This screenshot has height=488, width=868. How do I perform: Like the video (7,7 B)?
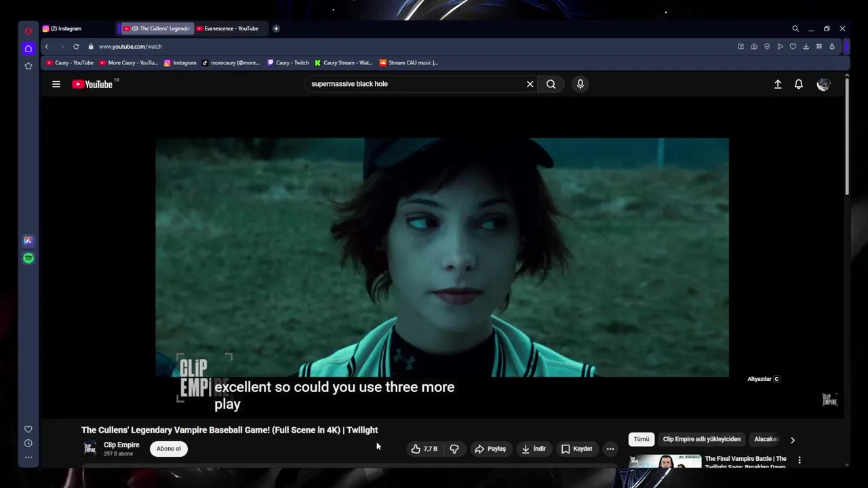[425, 449]
